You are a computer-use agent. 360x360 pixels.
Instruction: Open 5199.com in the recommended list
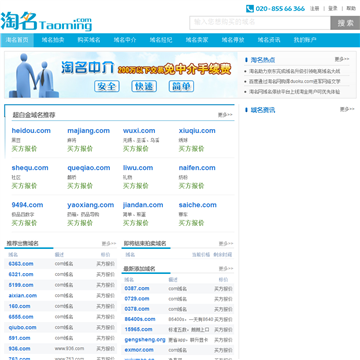point(21,285)
